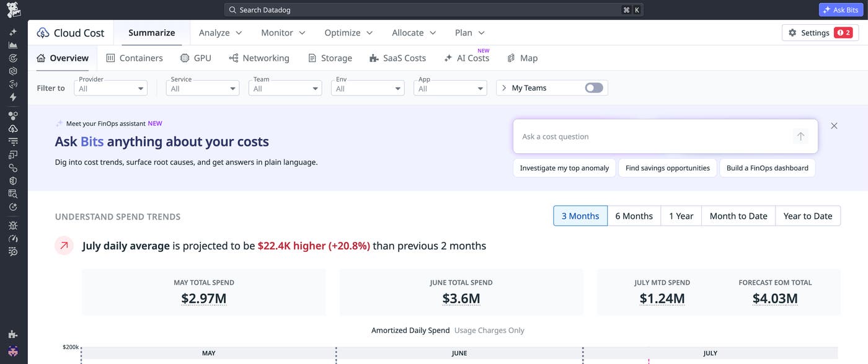
Task: Click Build a FinOps dashboard
Action: pos(767,168)
